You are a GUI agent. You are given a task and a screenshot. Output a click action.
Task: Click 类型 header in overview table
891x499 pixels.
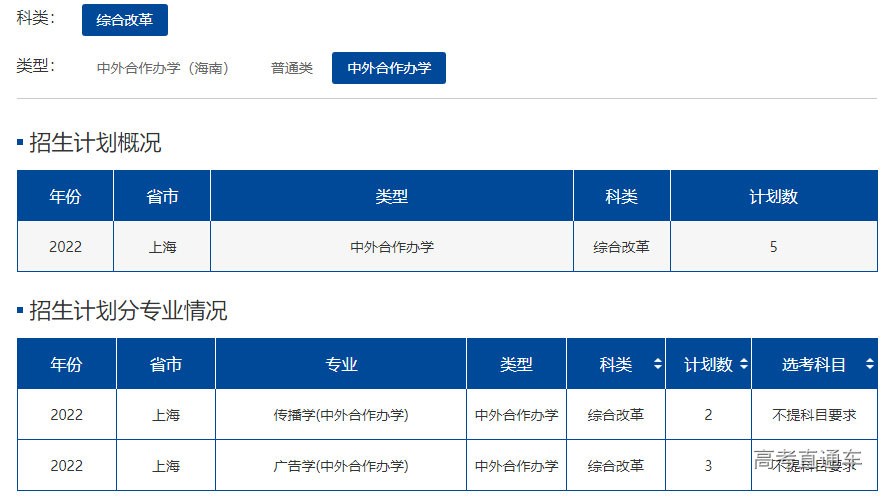click(392, 196)
